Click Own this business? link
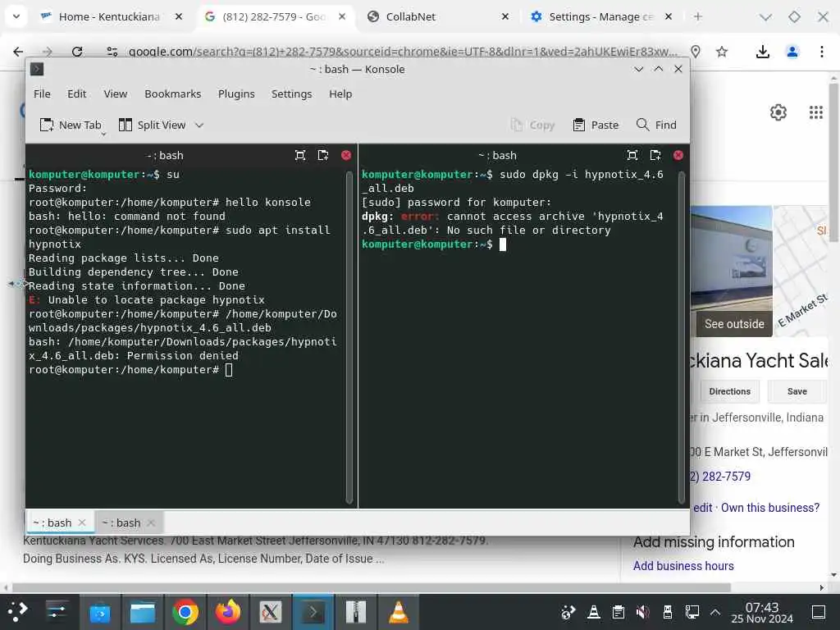Viewport: 840px width, 630px height. [x=769, y=508]
